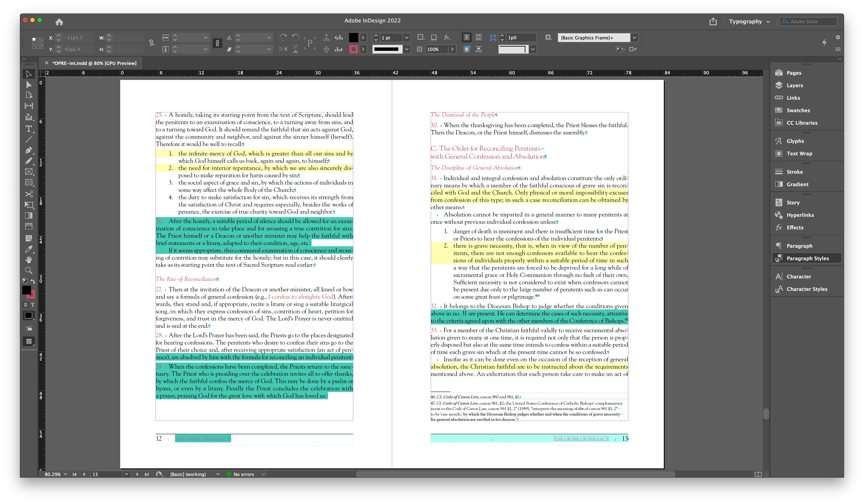This screenshot has width=864, height=504.
Task: Select the Hand tool
Action: [x=29, y=259]
